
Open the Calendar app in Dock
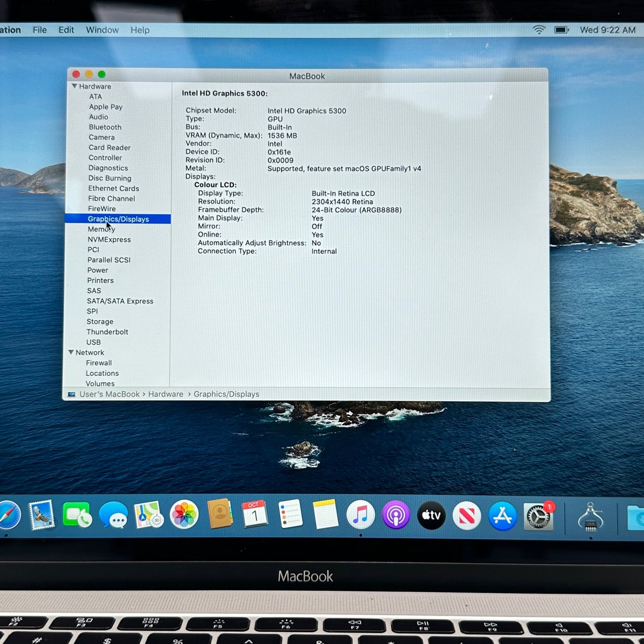coord(254,514)
